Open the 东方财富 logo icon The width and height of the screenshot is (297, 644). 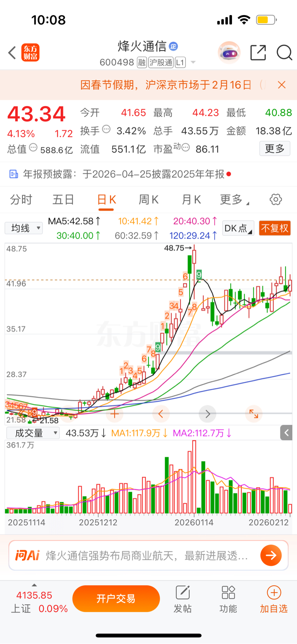30,53
